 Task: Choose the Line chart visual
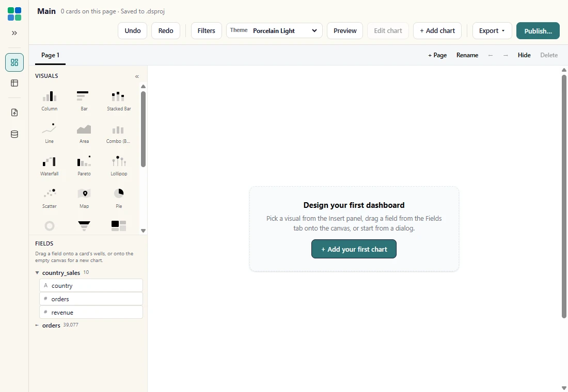49,133
